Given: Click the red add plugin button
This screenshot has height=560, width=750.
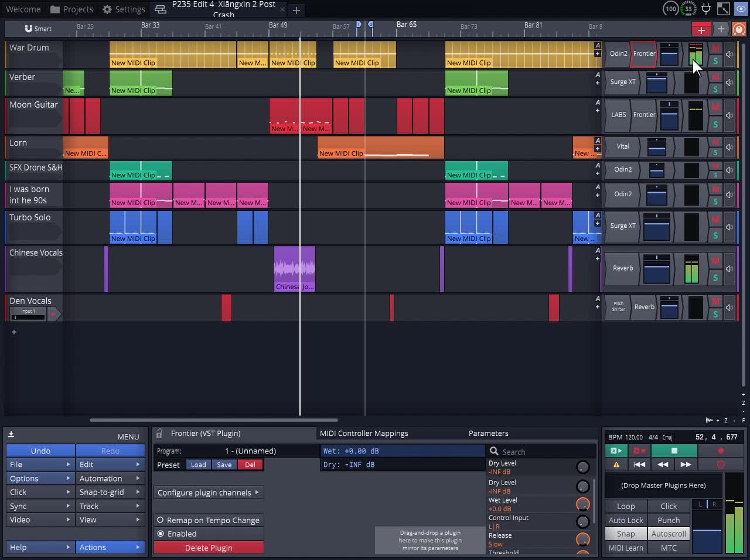Looking at the screenshot, I should (x=701, y=29).
